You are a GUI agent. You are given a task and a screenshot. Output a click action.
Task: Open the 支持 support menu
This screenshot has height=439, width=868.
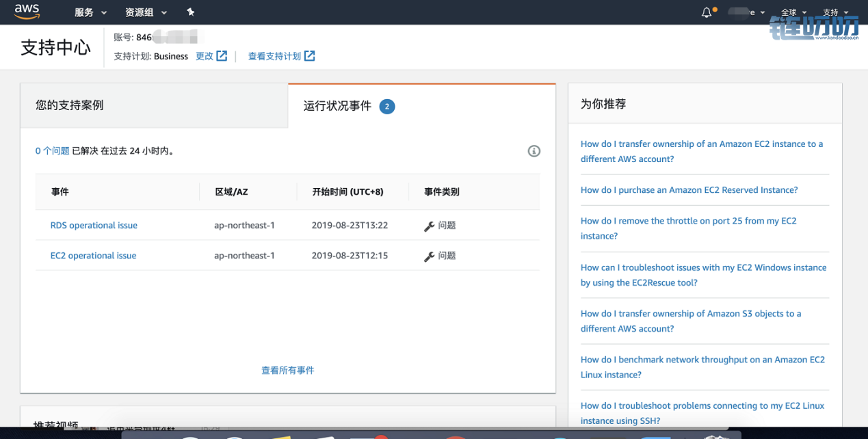click(835, 12)
